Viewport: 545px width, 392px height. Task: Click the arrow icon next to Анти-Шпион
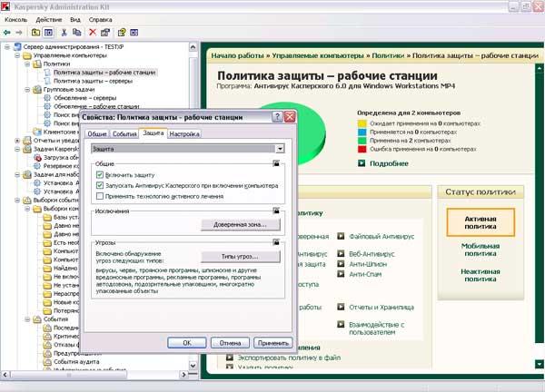pyautogui.click(x=341, y=264)
